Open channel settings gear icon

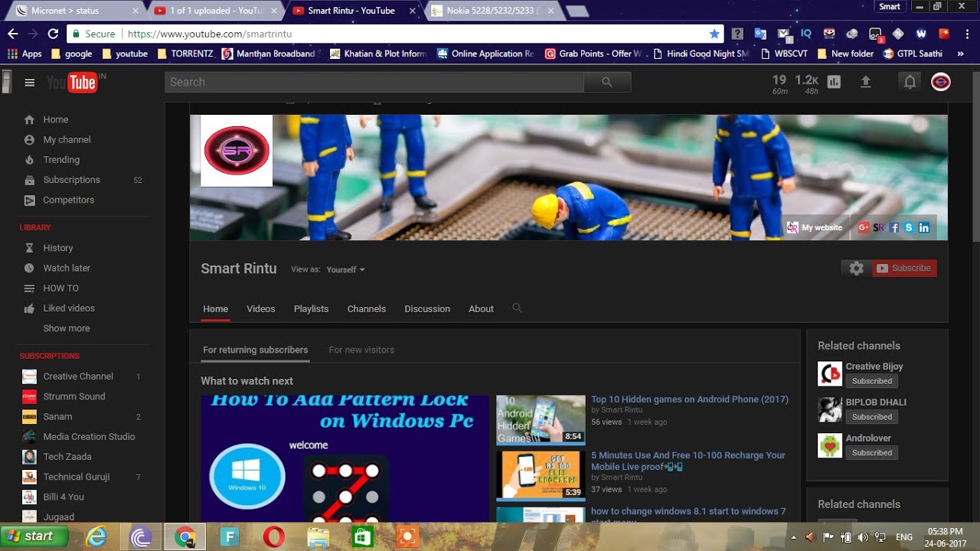pos(856,269)
